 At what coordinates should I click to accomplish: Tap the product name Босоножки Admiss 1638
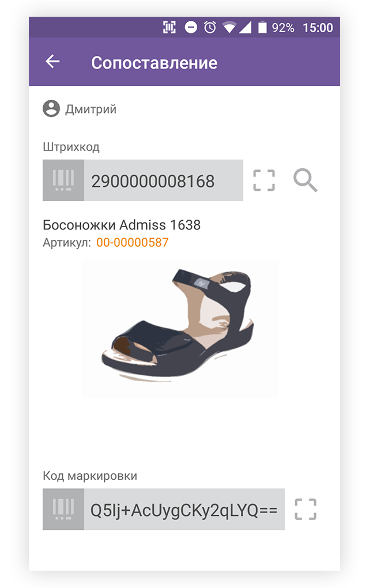[x=122, y=225]
